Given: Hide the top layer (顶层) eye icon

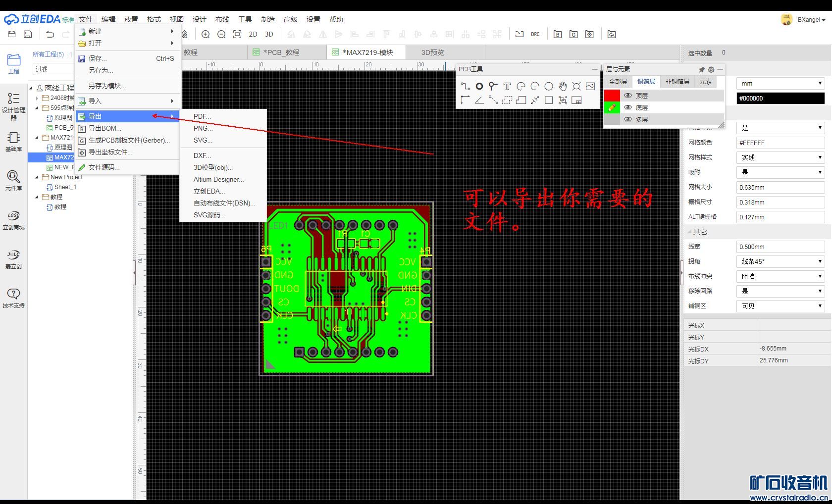Looking at the screenshot, I should pos(628,96).
